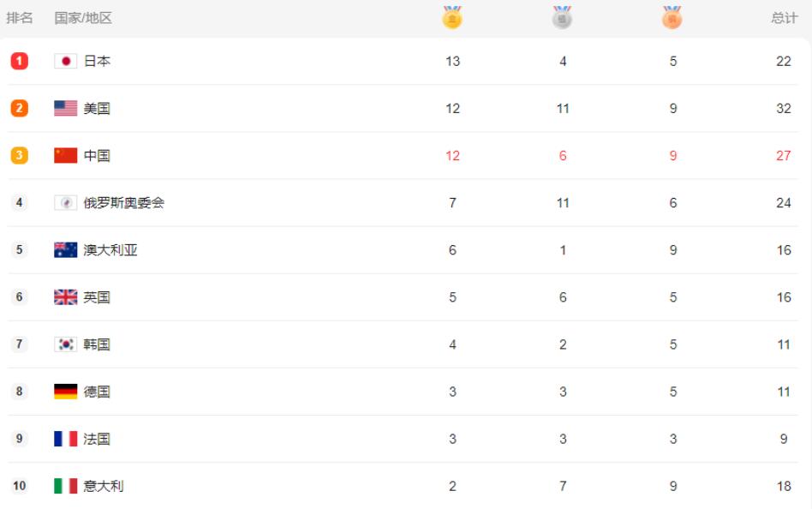
Task: Click the orange rank 2 badge
Action: point(19,108)
